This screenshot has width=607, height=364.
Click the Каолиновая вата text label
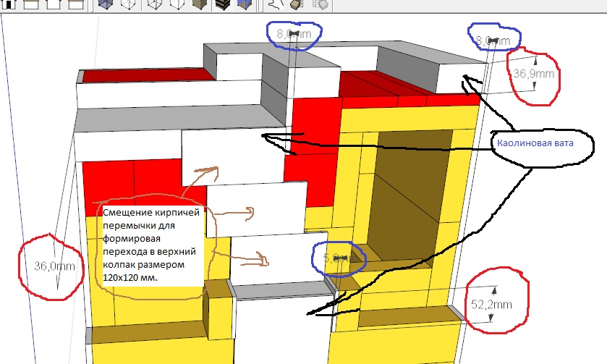[535, 144]
